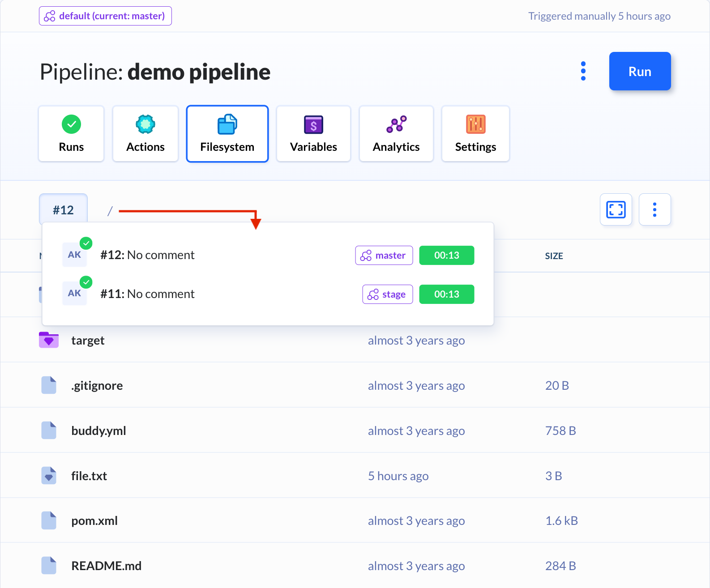Toggle fullscreen filesystem view
Image resolution: width=710 pixels, height=588 pixels.
click(616, 209)
